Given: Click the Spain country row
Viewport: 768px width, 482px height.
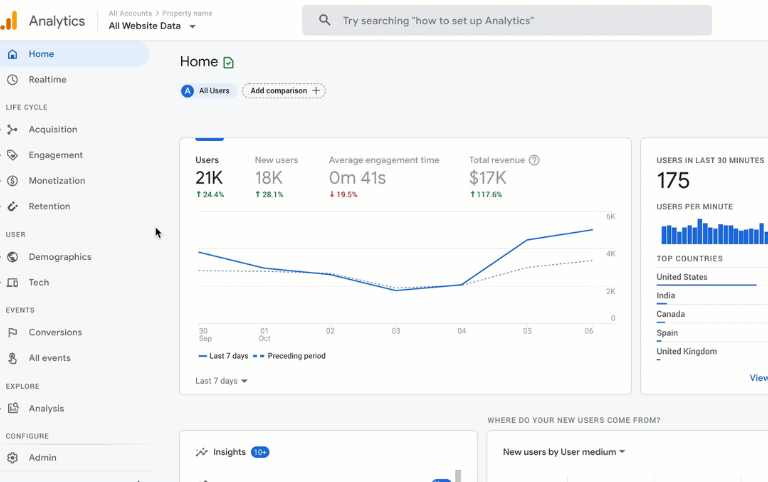Looking at the screenshot, I should pyautogui.click(x=712, y=333).
